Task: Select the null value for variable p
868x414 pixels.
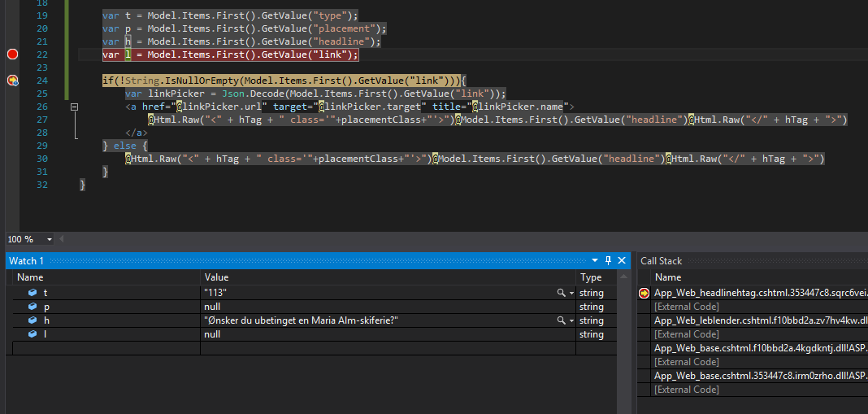Action: click(x=212, y=307)
